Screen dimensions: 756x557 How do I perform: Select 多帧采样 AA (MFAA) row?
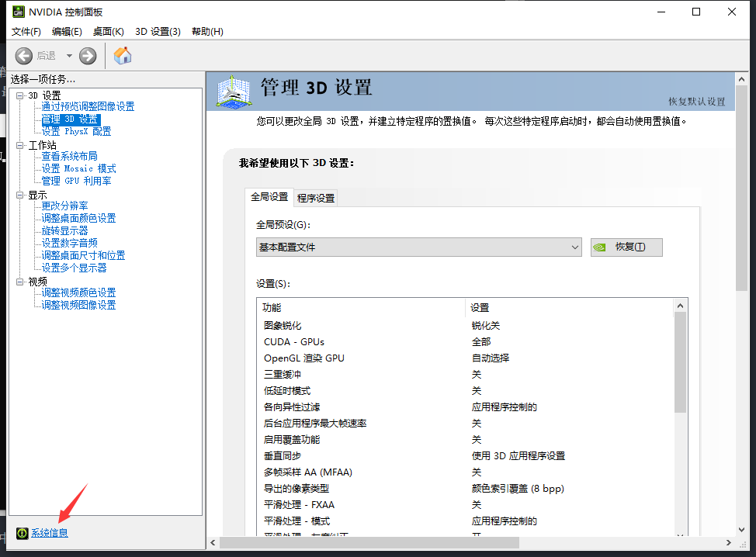(x=465, y=472)
